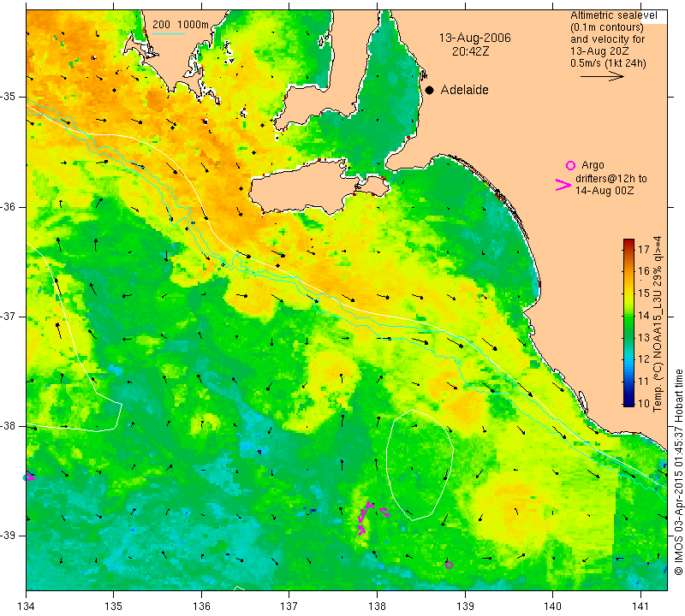685x616 pixels.
Task: Click the '(0.1m contours)' legend line
Action: [x=607, y=27]
